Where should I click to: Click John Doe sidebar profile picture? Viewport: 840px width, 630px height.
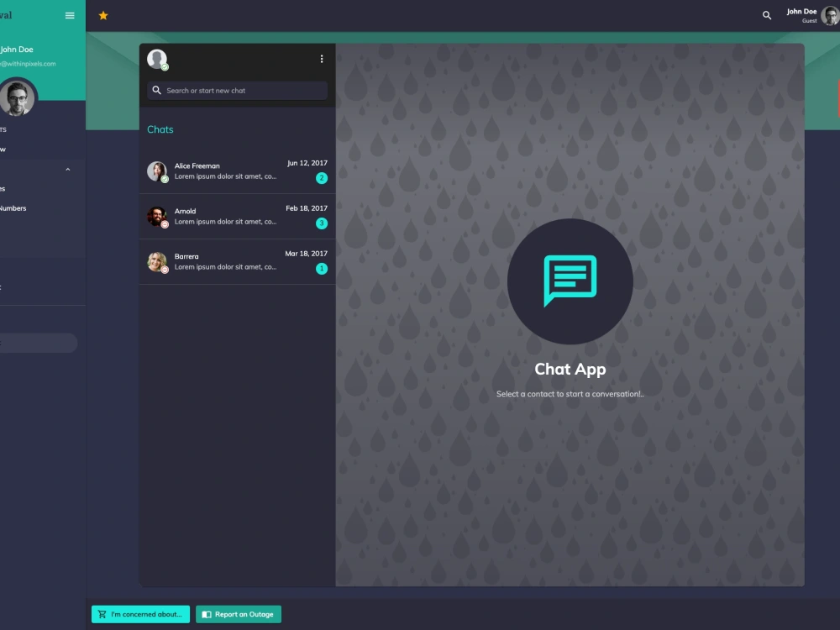pyautogui.click(x=17, y=98)
